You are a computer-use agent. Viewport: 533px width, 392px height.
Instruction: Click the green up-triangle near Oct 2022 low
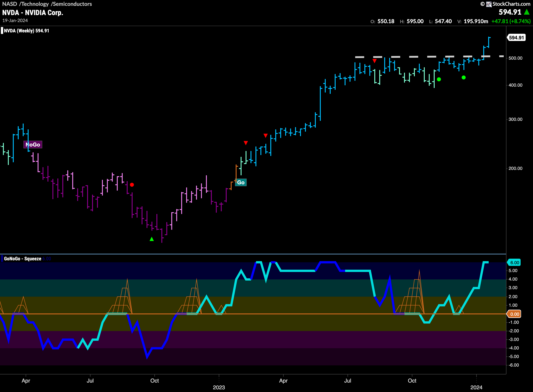click(x=152, y=239)
